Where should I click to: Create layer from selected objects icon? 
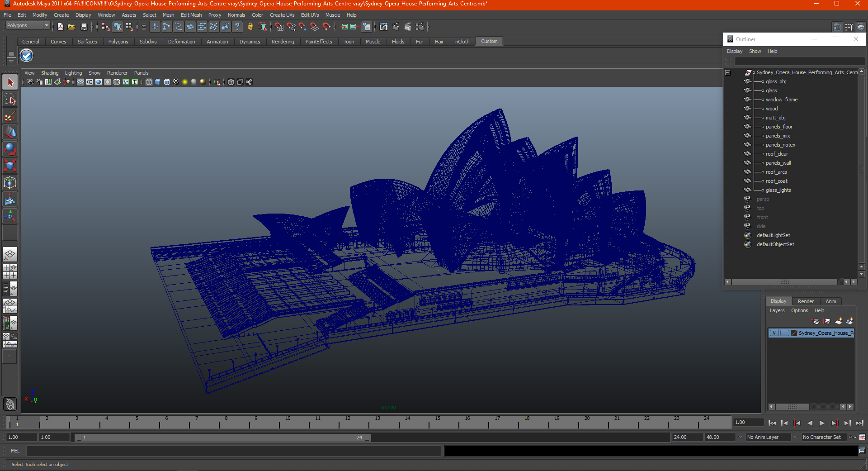[849, 321]
